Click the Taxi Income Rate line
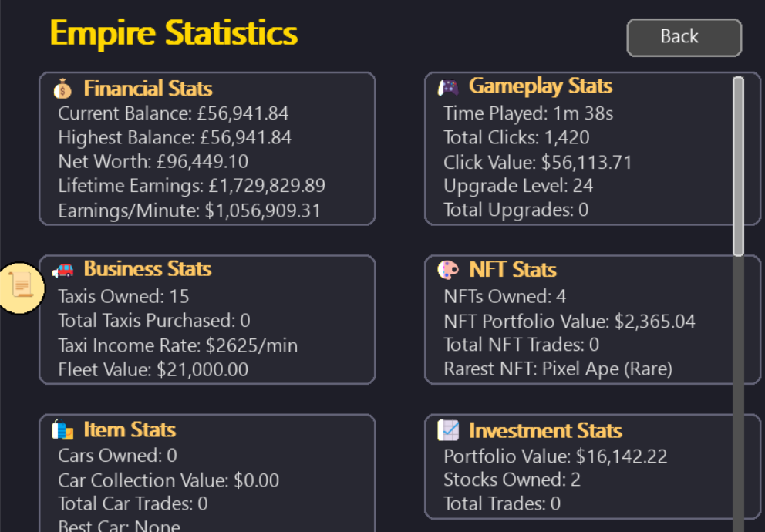This screenshot has width=765, height=532. [177, 345]
